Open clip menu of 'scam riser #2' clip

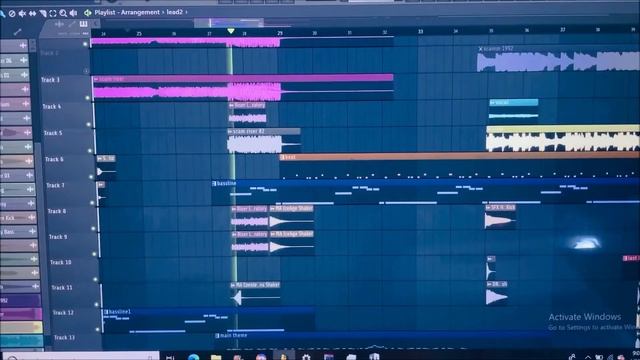[230, 131]
